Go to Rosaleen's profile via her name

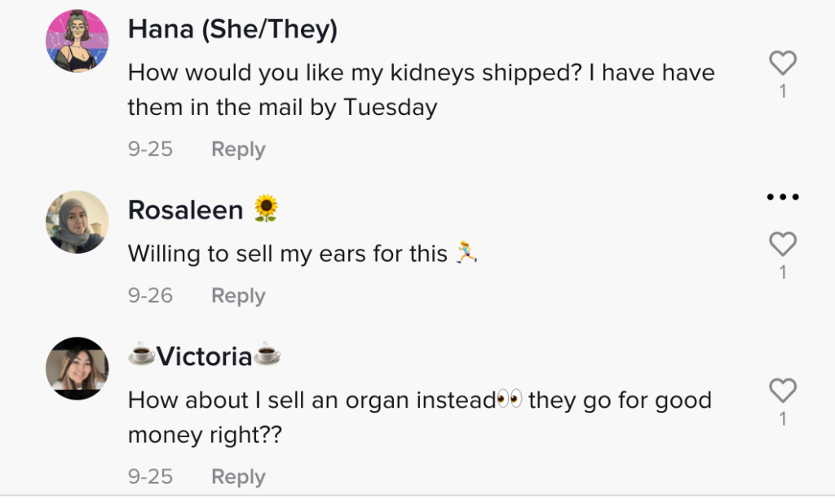186,210
